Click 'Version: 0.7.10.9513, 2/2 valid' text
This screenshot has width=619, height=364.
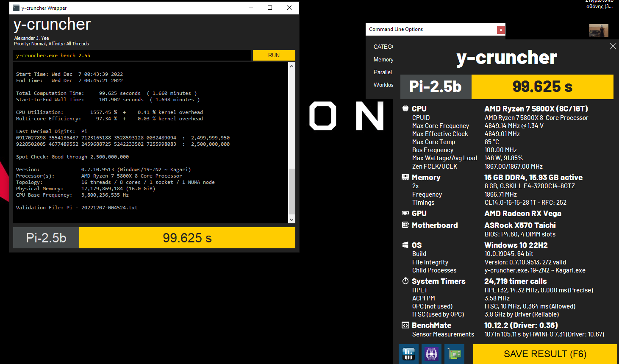pos(525,262)
